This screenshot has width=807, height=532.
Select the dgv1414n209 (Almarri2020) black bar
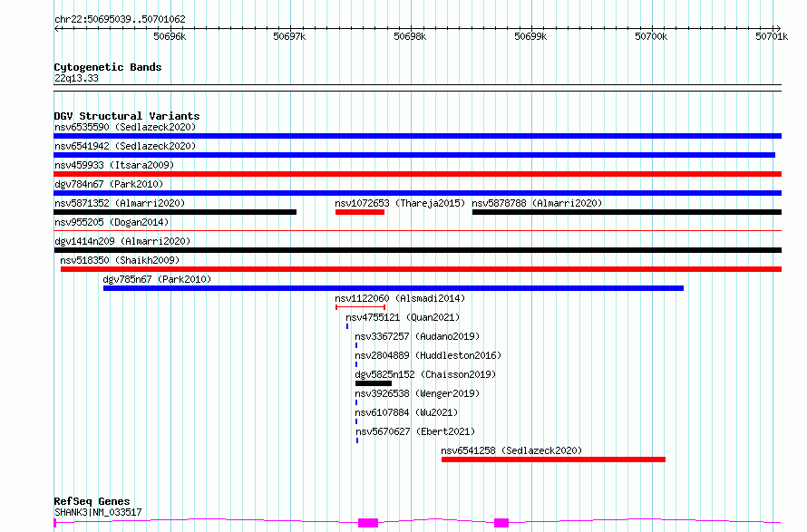417,250
